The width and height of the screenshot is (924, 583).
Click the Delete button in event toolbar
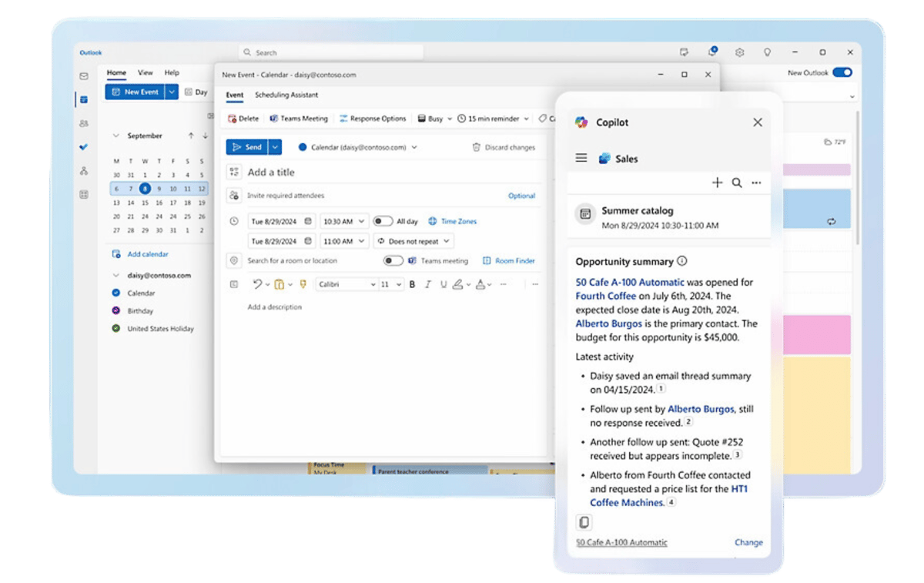pyautogui.click(x=243, y=119)
